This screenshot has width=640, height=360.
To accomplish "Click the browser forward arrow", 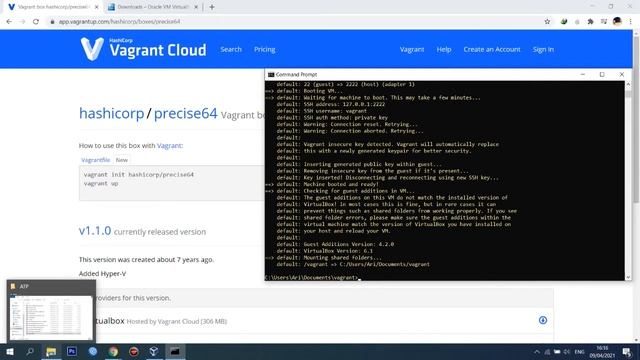I will 22,22.
